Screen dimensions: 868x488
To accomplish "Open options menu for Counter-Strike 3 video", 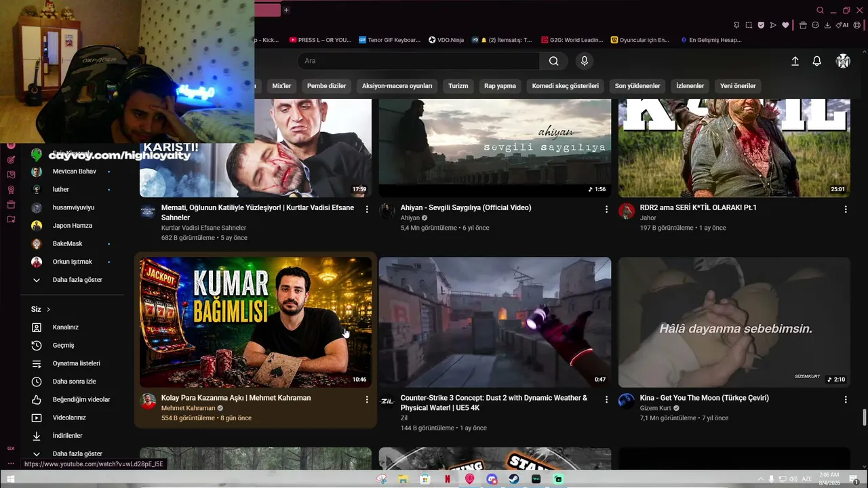I will (606, 400).
